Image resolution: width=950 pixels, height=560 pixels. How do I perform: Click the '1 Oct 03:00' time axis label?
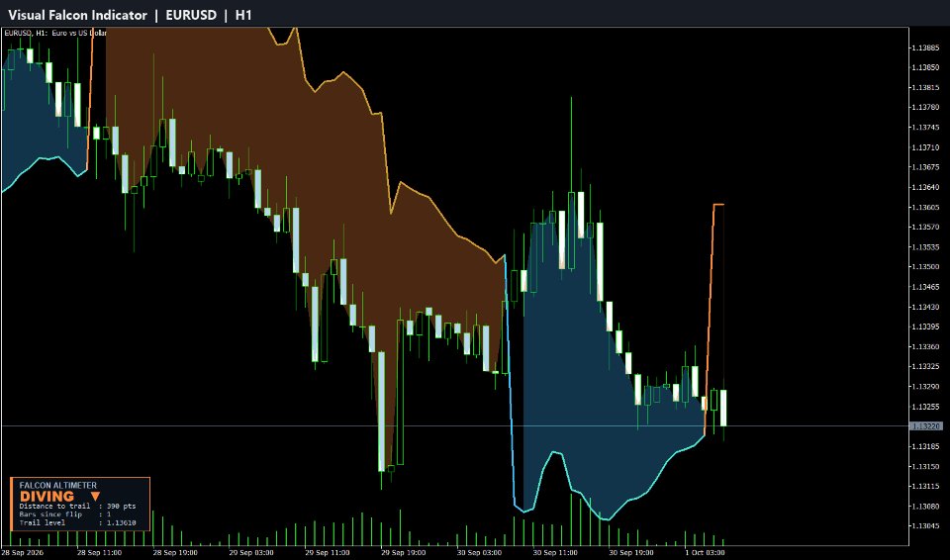point(706,553)
